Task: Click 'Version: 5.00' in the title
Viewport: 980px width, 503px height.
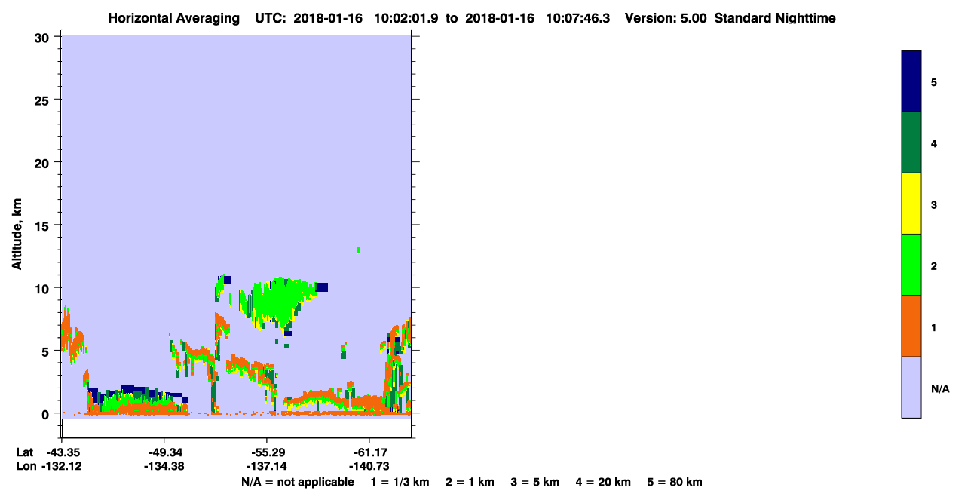Action: [x=666, y=18]
